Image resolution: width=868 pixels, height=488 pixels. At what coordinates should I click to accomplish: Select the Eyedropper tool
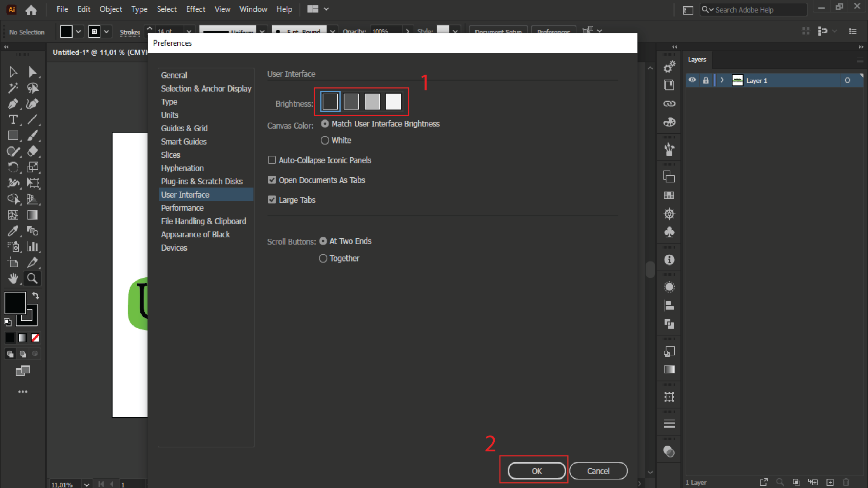tap(13, 231)
